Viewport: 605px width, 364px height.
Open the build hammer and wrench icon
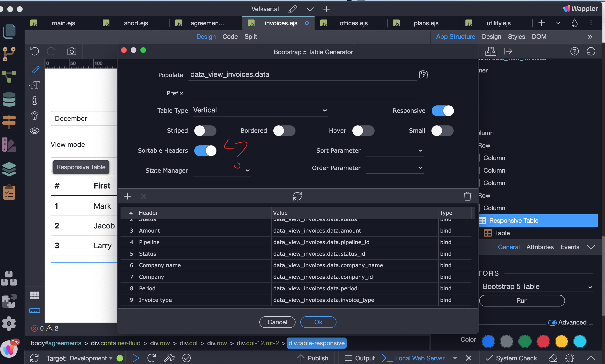169,358
